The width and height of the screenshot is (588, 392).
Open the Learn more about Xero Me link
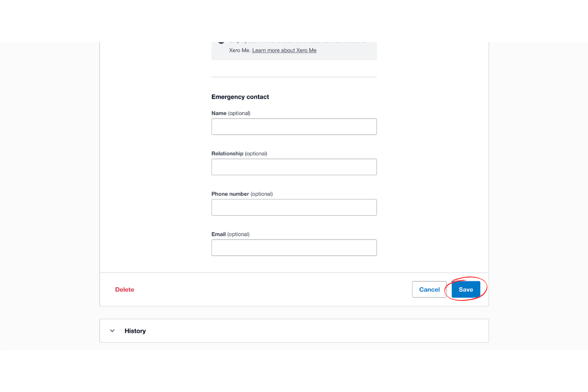tap(284, 50)
